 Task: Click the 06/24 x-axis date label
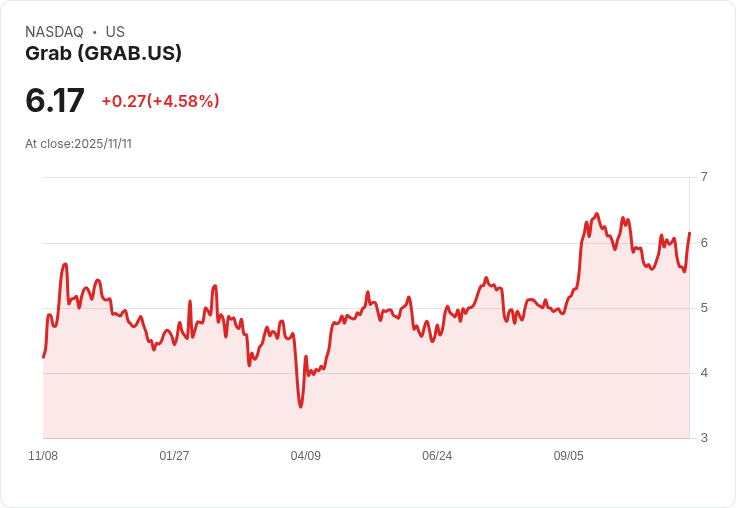437,456
